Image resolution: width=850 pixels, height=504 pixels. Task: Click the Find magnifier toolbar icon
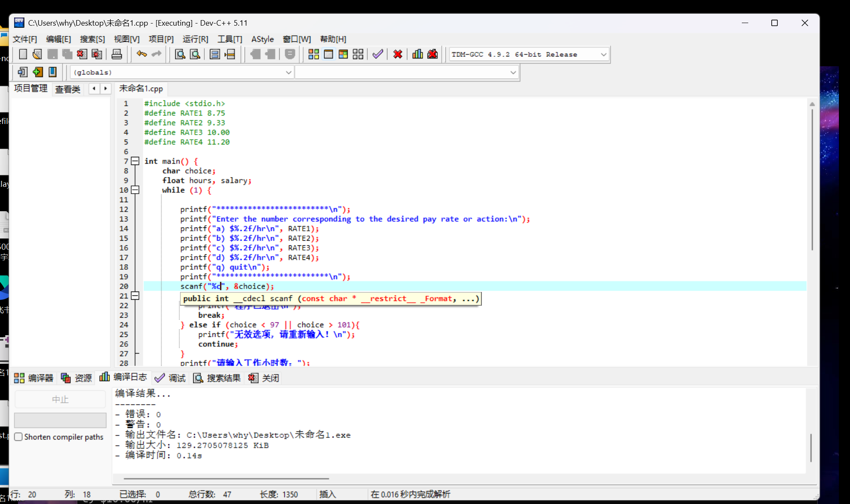(x=180, y=54)
